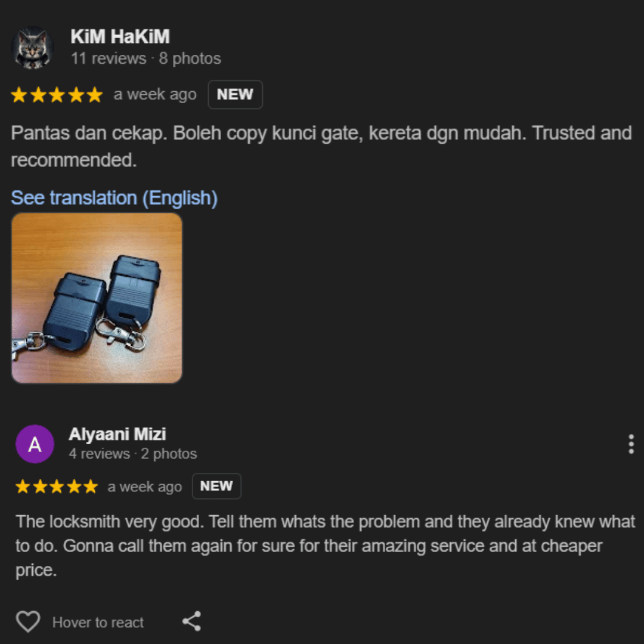Viewport: 644px width, 644px height.
Task: Click the NEW badge on Alyaani Mizi's review
Action: click(216, 487)
